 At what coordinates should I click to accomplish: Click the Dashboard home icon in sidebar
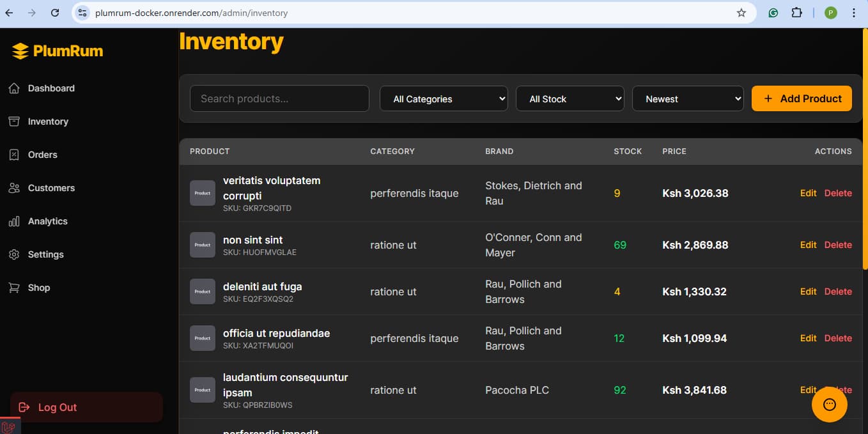pos(14,88)
